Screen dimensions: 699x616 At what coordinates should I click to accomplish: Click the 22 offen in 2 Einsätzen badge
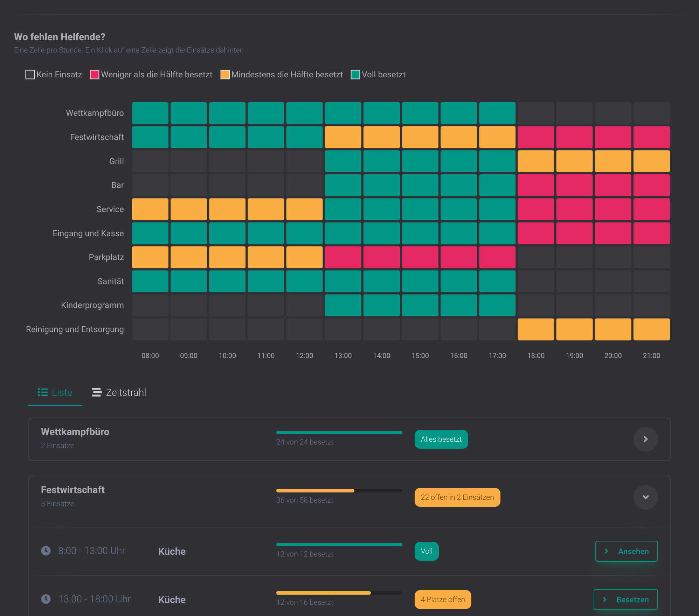(457, 497)
